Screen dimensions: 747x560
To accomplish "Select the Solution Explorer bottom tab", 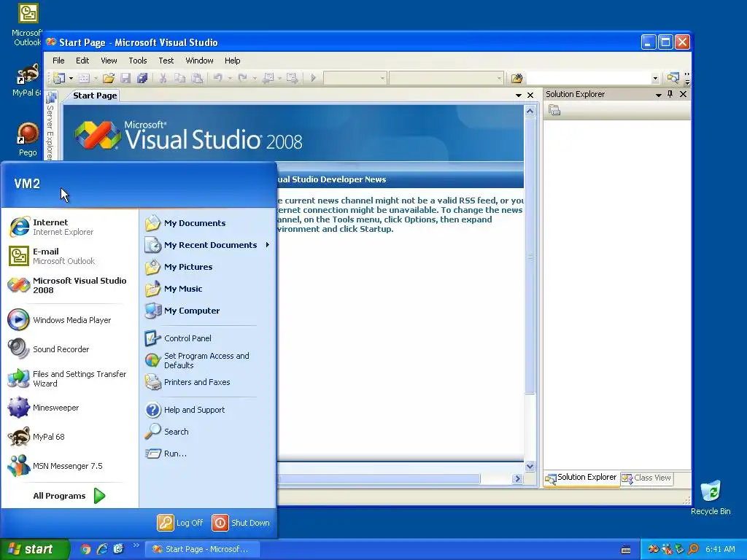I will 581,478.
